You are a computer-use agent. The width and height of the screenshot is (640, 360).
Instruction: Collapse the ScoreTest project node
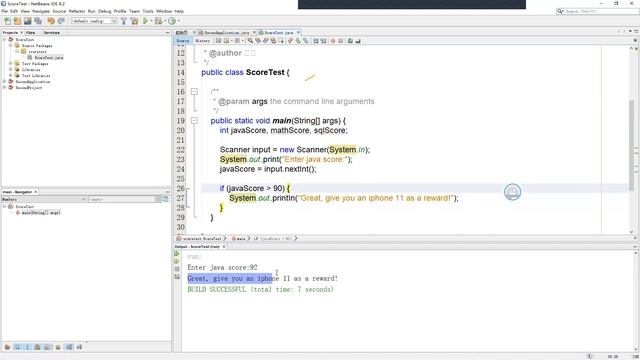[4, 40]
